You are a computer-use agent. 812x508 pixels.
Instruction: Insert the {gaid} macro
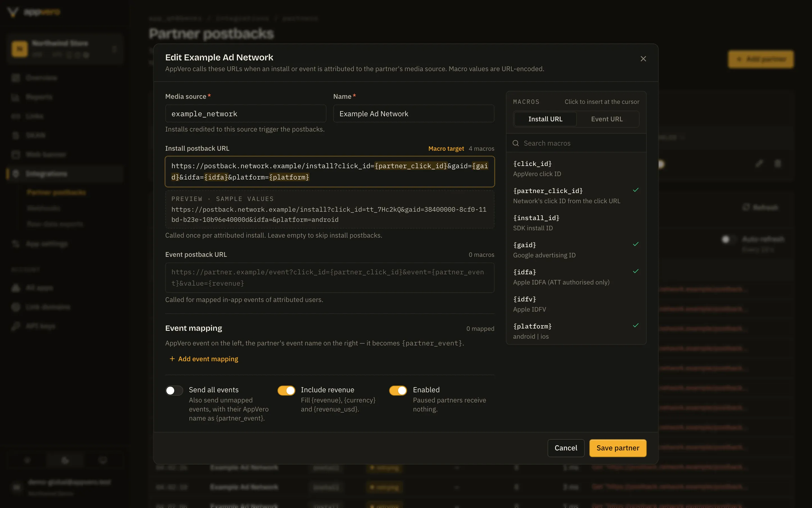tap(576, 250)
